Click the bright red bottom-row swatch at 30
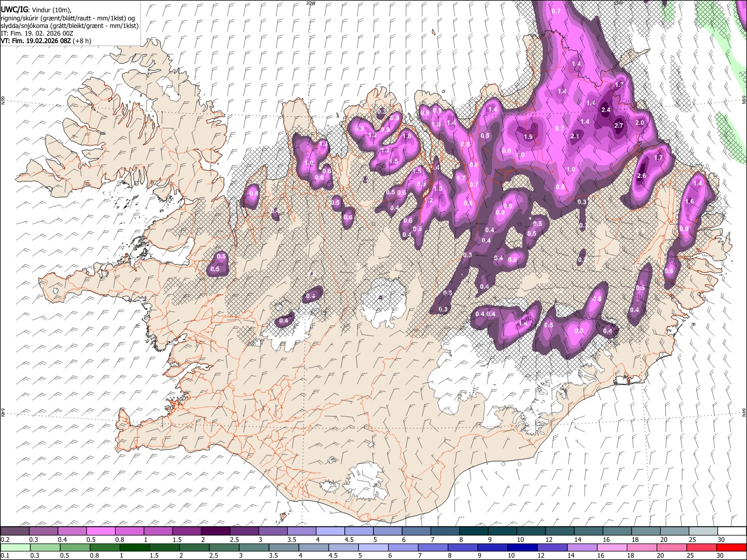Viewport: 747px width, 560px height. pos(731,547)
